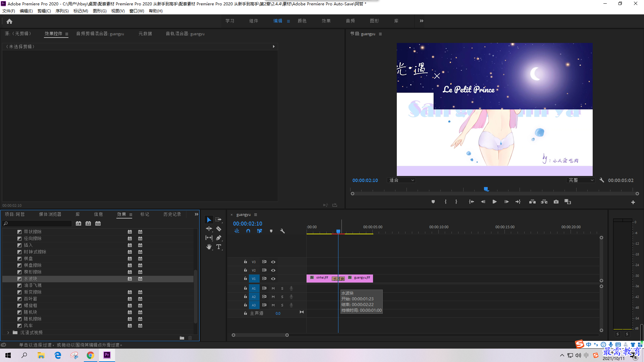Open the 序列(S) menu

point(62,11)
